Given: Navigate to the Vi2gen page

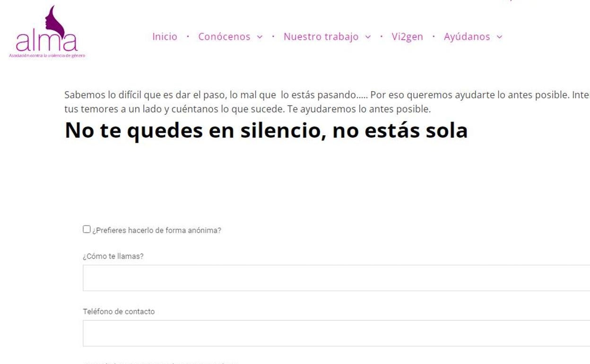Looking at the screenshot, I should [407, 37].
